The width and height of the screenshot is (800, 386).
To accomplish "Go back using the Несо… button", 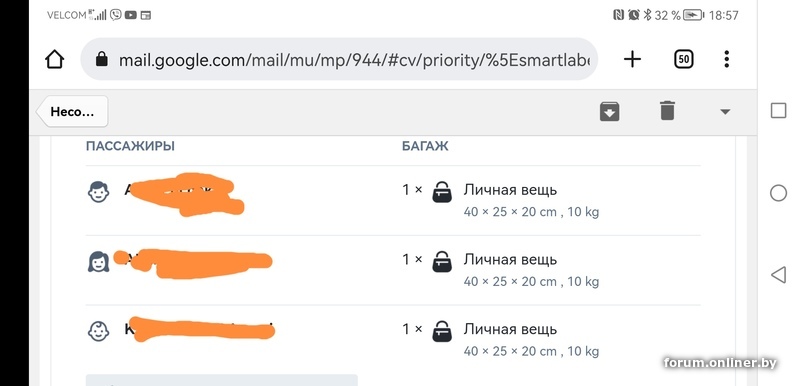I will pyautogui.click(x=72, y=112).
